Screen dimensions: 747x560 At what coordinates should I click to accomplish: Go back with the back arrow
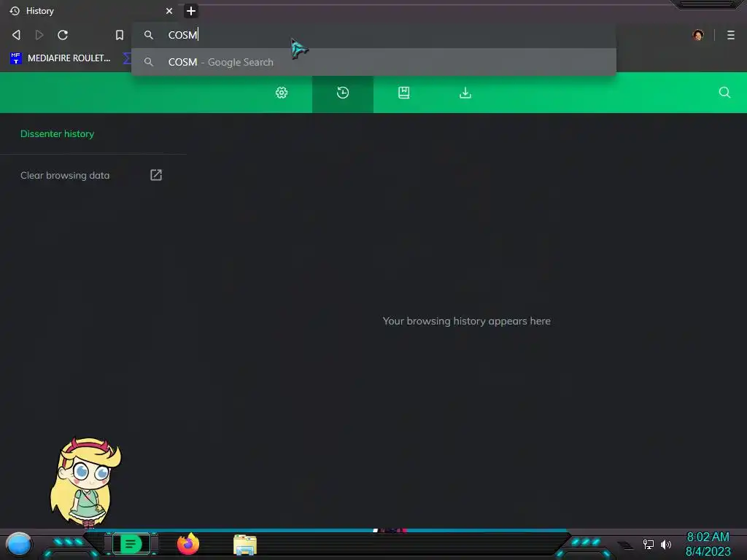[16, 35]
